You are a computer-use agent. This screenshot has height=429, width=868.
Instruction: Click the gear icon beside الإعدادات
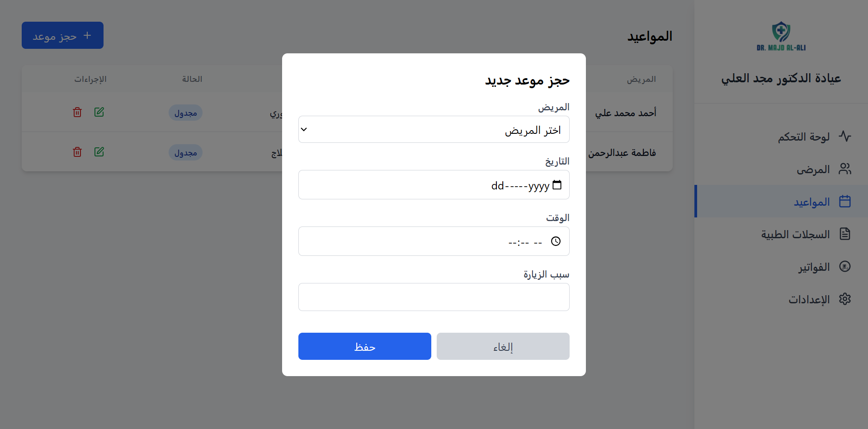tap(844, 299)
